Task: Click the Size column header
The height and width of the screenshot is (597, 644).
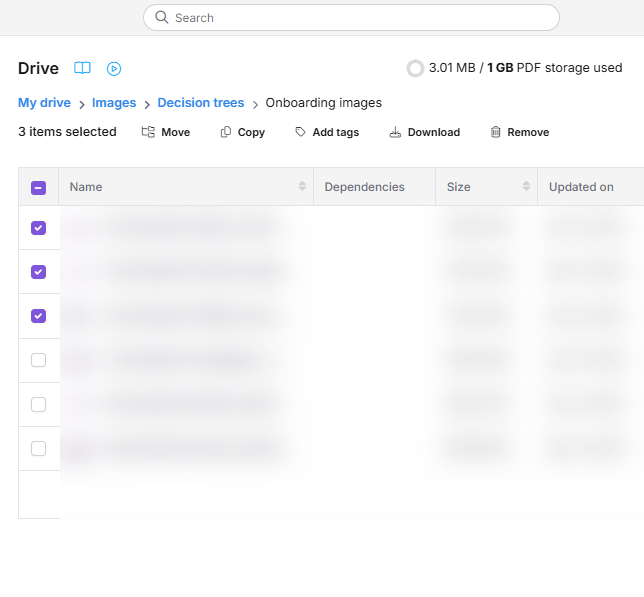Action: [487, 187]
